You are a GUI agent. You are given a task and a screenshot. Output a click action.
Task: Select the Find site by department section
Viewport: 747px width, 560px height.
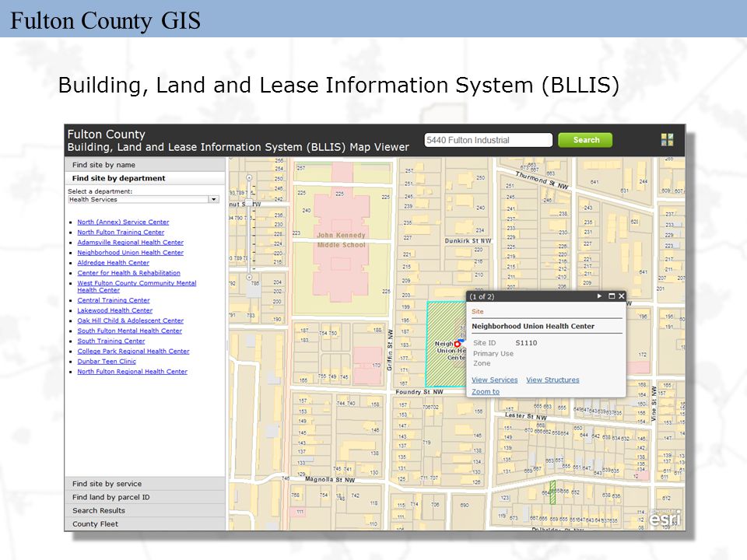click(145, 178)
